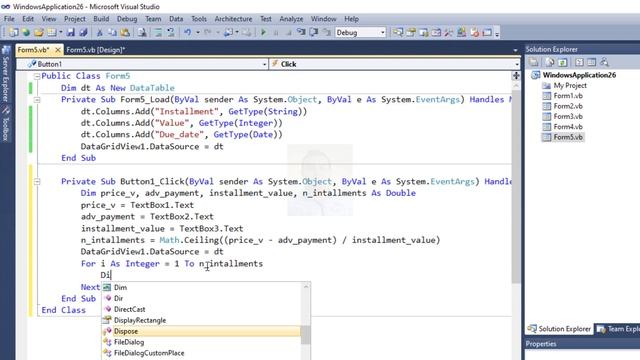Click the Add New Web Site globe icon
Screen dimensions: 640x360
click(26, 32)
